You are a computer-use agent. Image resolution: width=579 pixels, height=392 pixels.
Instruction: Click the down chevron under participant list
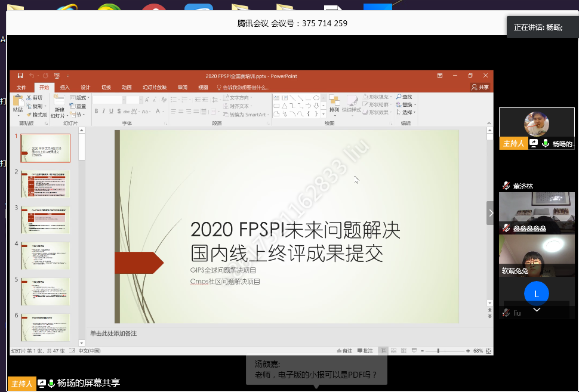[x=537, y=310]
